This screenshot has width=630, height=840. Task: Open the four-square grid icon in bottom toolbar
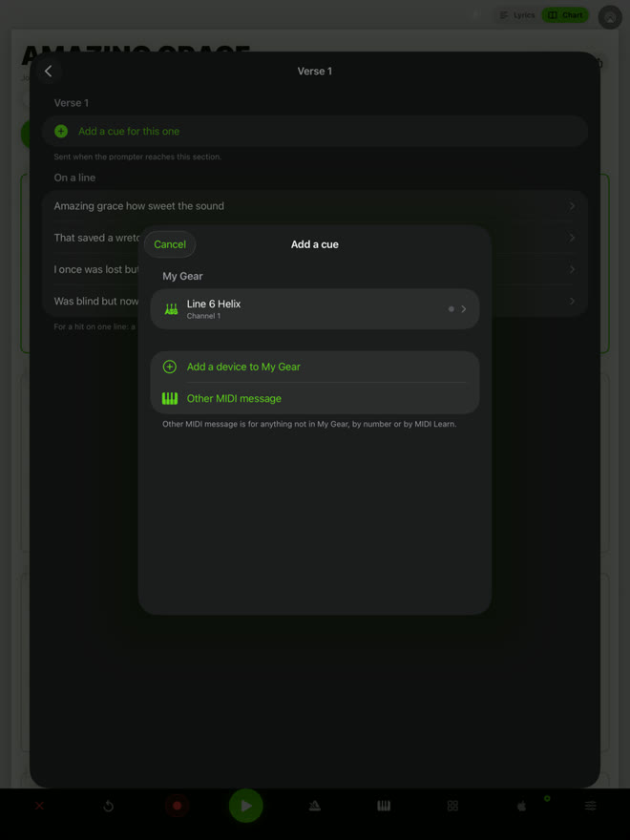pos(452,806)
